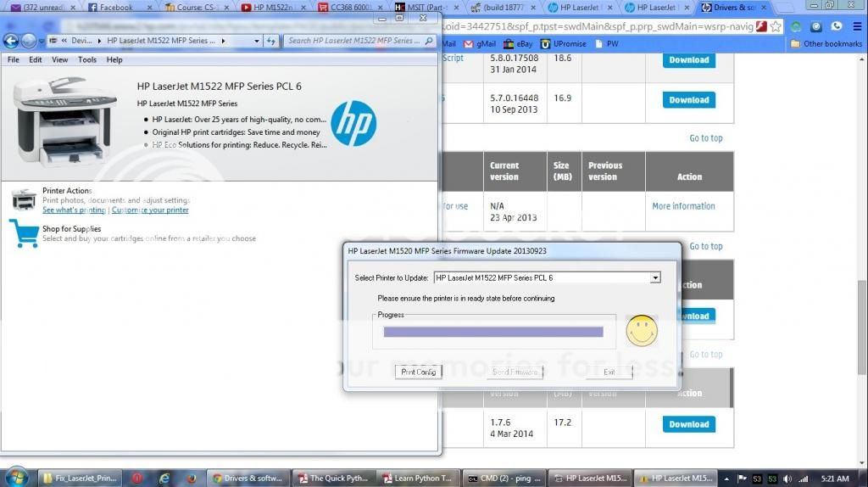Click the smiley face in firmware dialog

pyautogui.click(x=642, y=331)
